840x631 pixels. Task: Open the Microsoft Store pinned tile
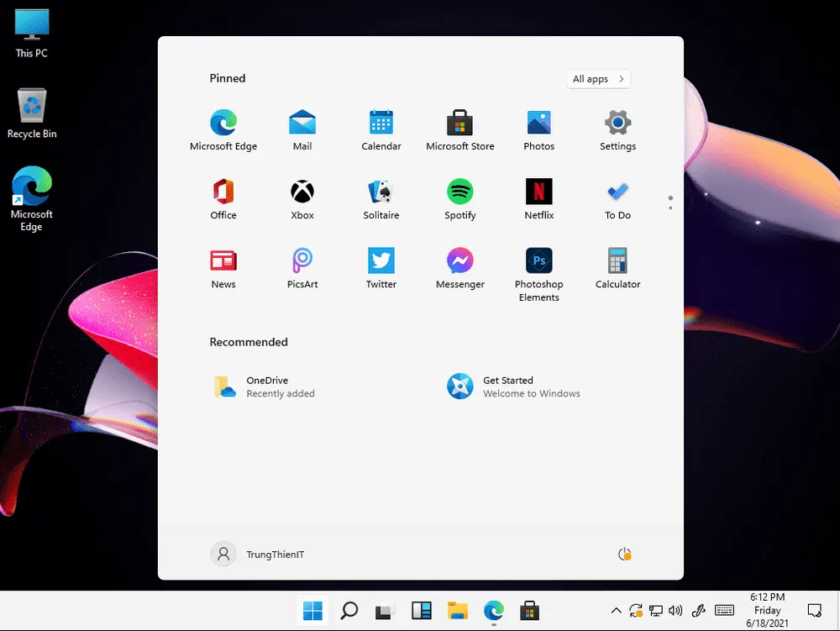[459, 124]
